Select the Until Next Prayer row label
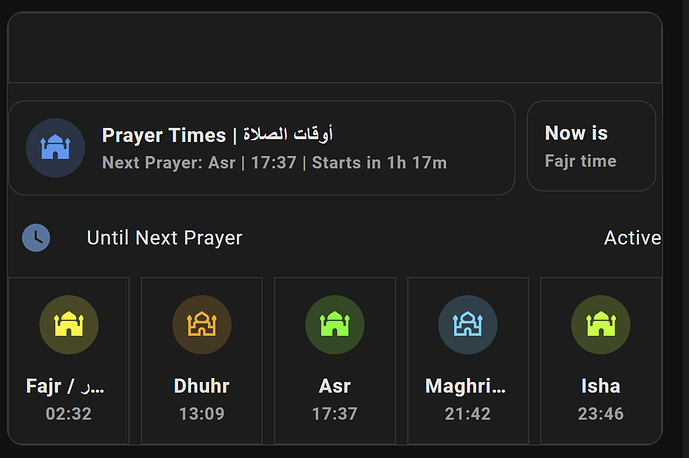This screenshot has height=458, width=689. click(164, 238)
